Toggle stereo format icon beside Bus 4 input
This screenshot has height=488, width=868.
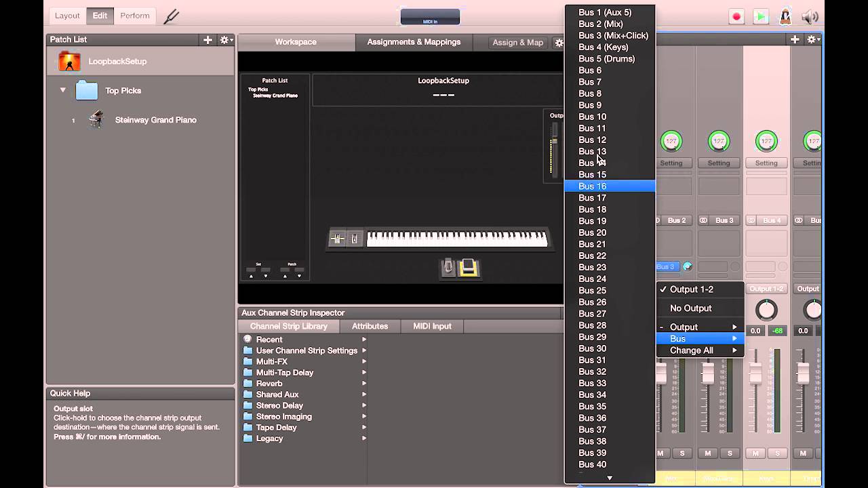click(751, 220)
